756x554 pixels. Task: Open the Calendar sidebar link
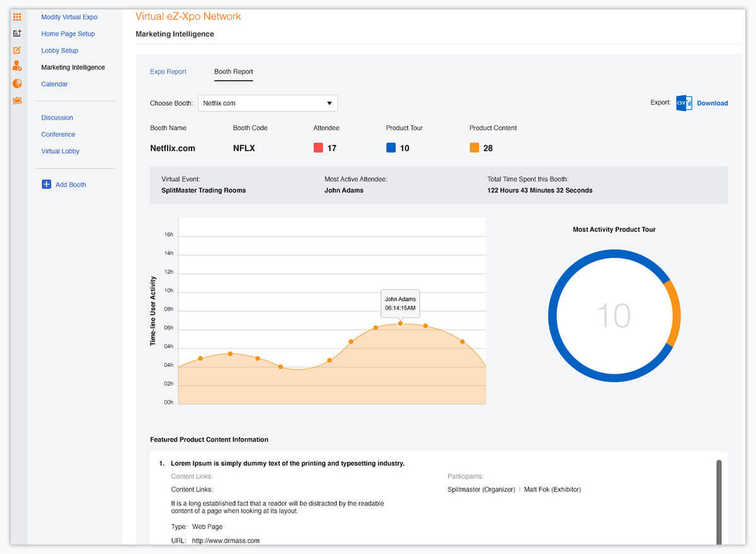pyautogui.click(x=55, y=84)
